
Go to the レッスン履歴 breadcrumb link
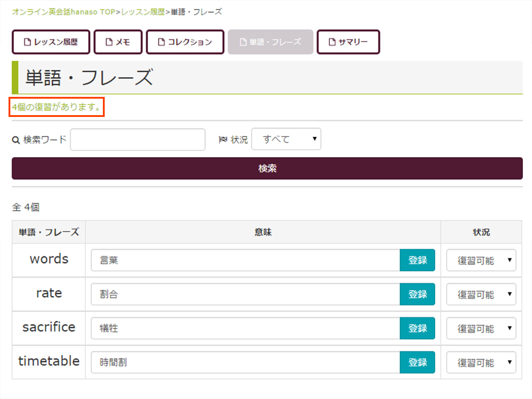[x=143, y=12]
